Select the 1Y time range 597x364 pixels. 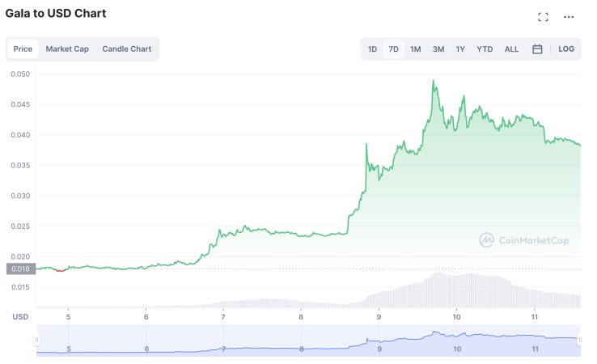click(x=460, y=49)
